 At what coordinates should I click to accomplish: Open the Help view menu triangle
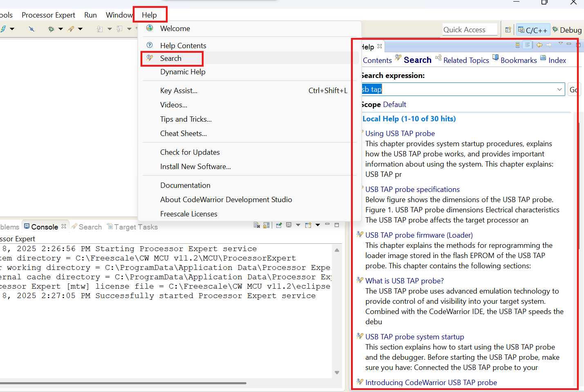click(x=561, y=43)
